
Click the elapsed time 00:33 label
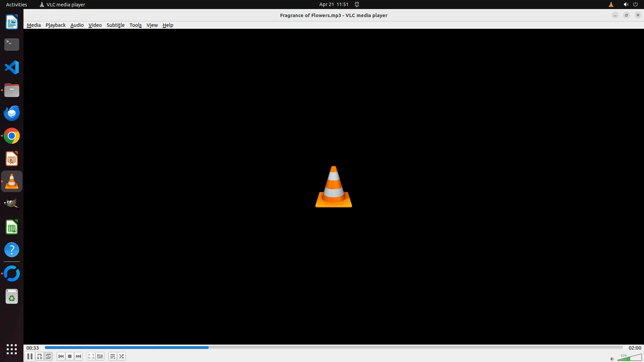pos(33,348)
